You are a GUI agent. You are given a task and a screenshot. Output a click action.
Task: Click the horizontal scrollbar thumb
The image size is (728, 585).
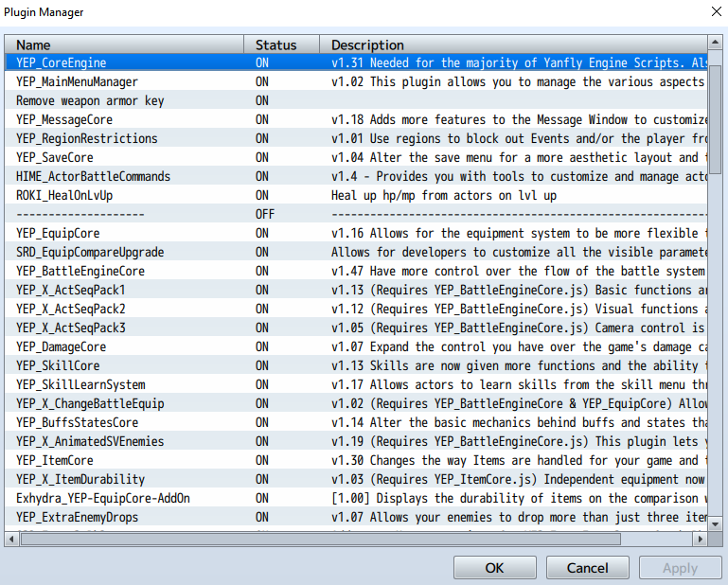pyautogui.click(x=321, y=539)
